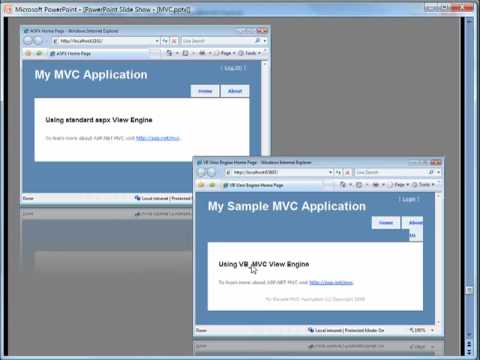Open Favorites Center star in VB View Engine window

201,185
